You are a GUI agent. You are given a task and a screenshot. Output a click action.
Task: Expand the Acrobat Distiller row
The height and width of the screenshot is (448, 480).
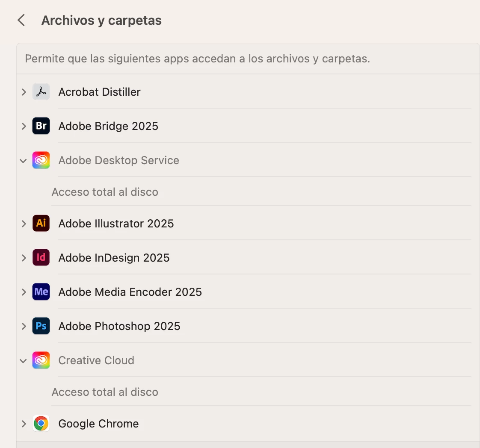24,92
